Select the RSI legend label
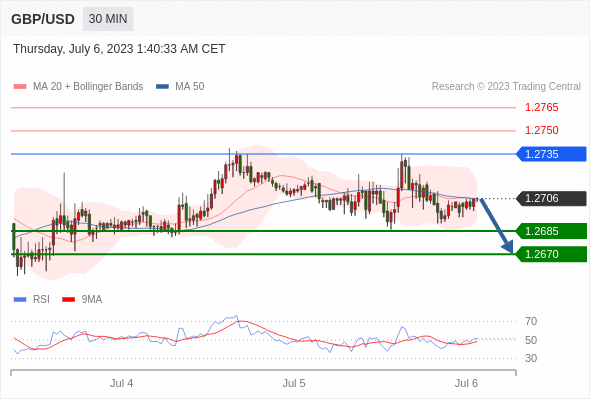 (41, 300)
